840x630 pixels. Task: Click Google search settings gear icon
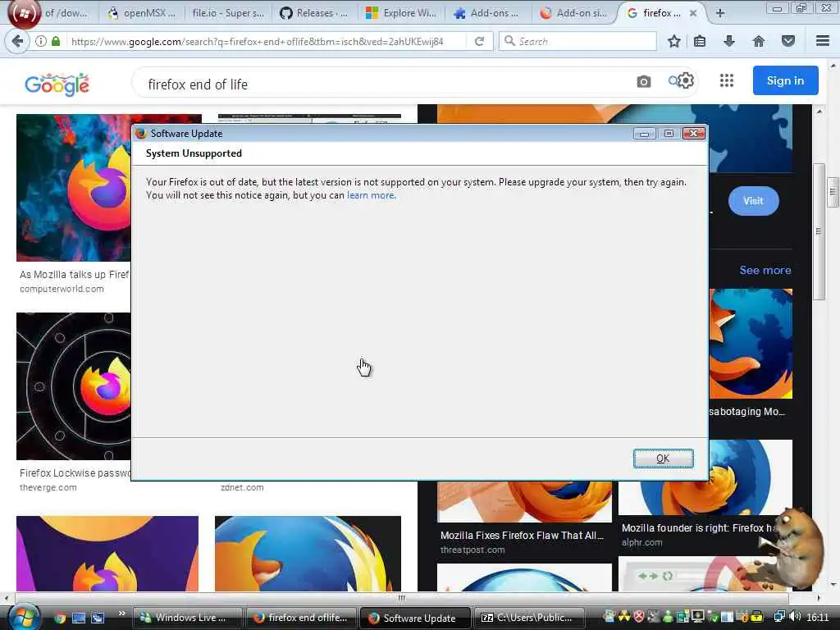(x=686, y=80)
